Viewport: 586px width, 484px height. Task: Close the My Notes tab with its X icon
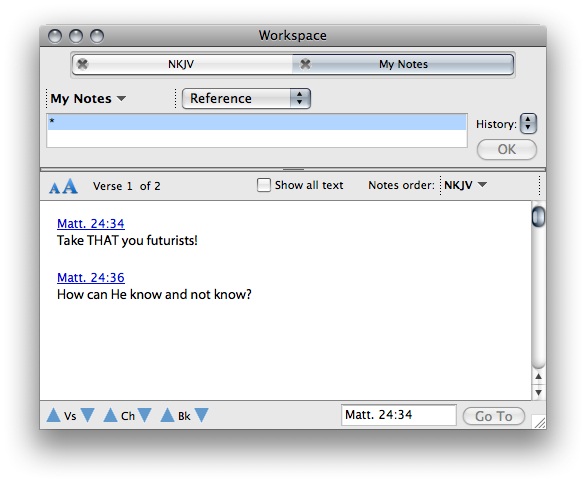(x=305, y=64)
